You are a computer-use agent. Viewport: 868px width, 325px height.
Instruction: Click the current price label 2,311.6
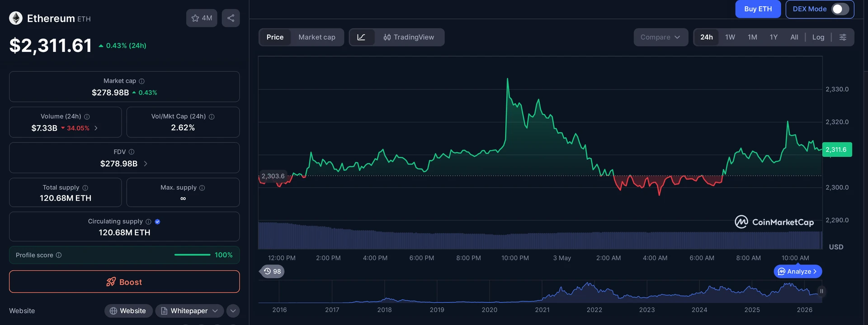pos(837,150)
